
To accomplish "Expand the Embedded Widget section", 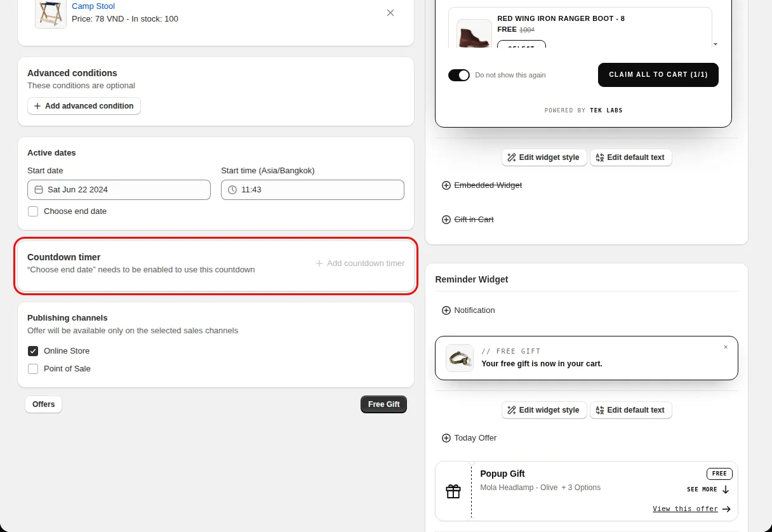I will [x=482, y=185].
